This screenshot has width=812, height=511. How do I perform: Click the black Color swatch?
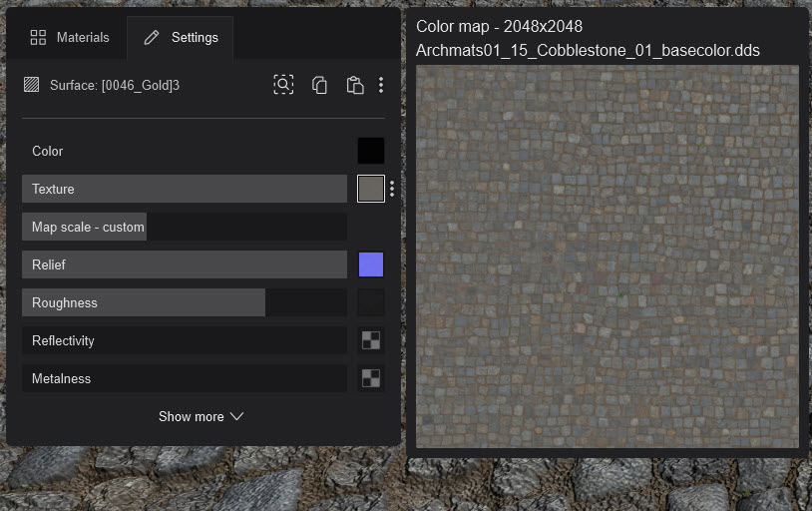click(371, 151)
